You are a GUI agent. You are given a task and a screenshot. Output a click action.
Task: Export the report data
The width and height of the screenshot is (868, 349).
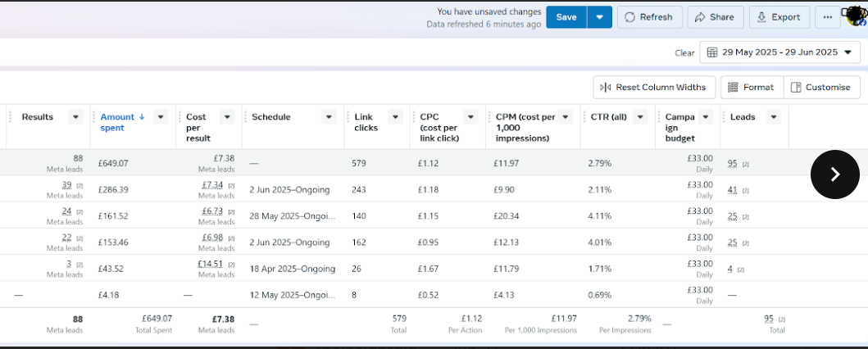pos(779,17)
